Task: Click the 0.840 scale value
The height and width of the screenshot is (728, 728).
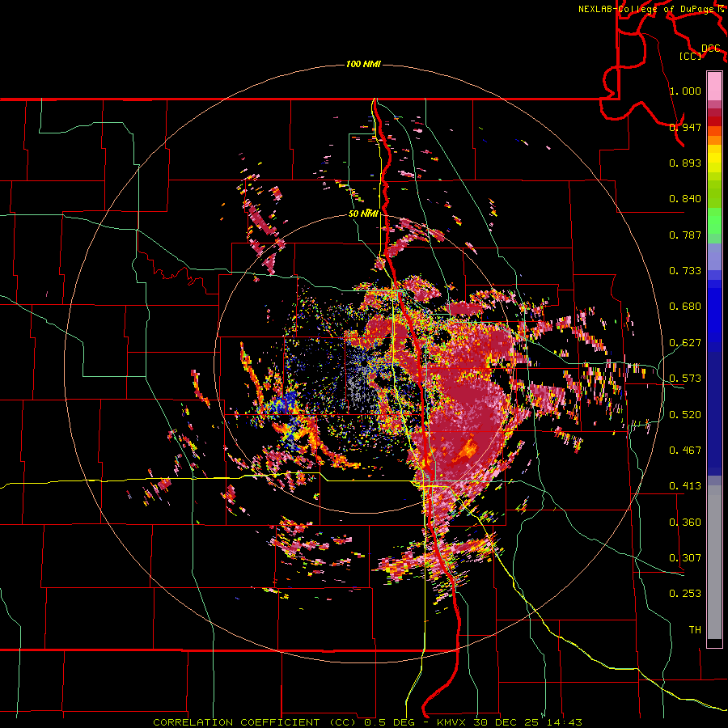Action: coord(685,199)
